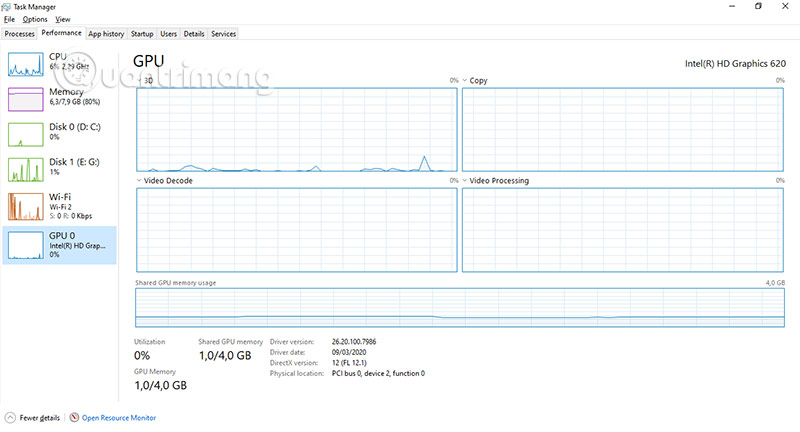This screenshot has height=432, width=800.
Task: Select the Memory usage graph thumbnail
Action: pos(26,99)
